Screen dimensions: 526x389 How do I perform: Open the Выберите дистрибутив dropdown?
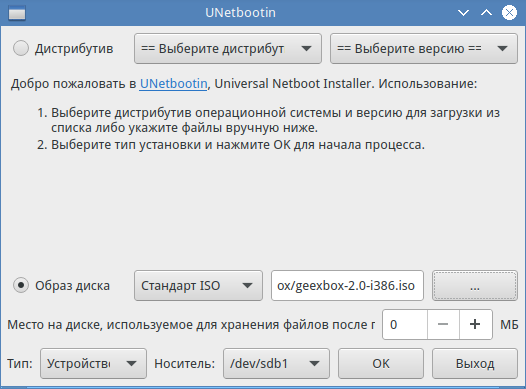click(228, 49)
